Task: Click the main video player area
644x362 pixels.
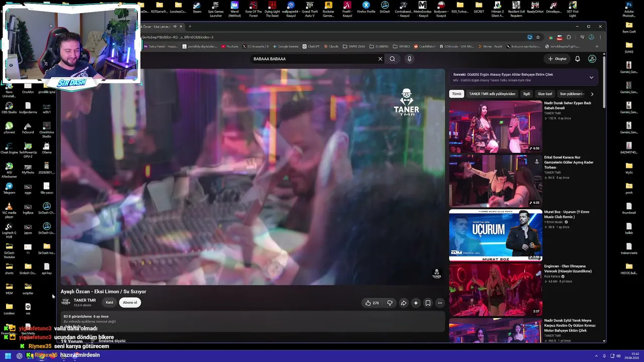Action: pyautogui.click(x=253, y=177)
